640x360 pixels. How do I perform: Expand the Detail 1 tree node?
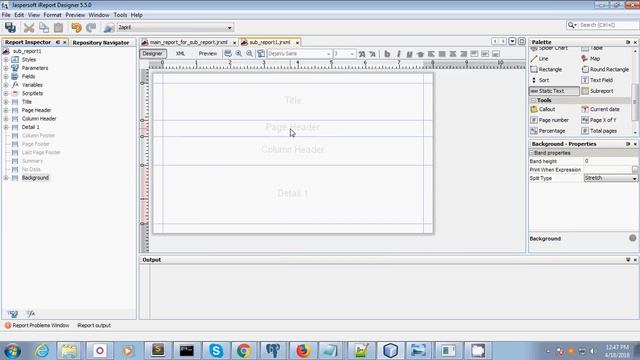click(6, 127)
